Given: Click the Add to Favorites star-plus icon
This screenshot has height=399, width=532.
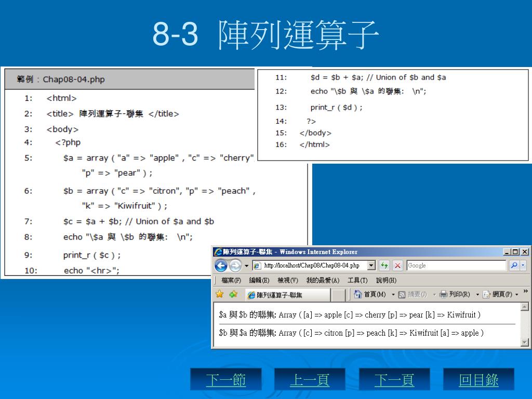Looking at the screenshot, I should point(233,294).
